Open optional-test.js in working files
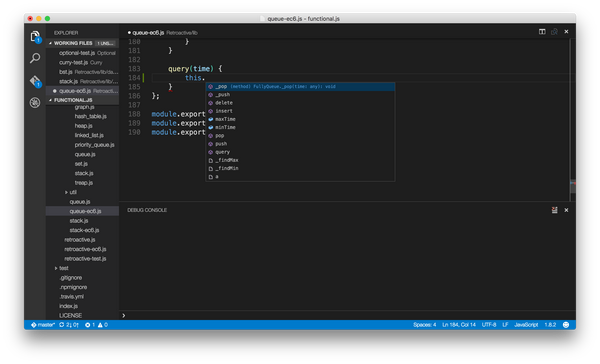The width and height of the screenshot is (600, 364). click(82, 53)
